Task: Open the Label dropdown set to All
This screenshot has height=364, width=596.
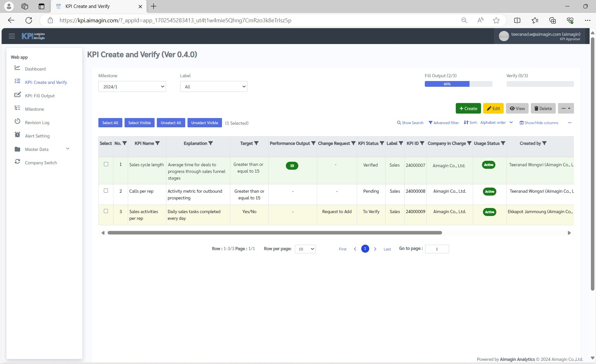Action: [213, 86]
